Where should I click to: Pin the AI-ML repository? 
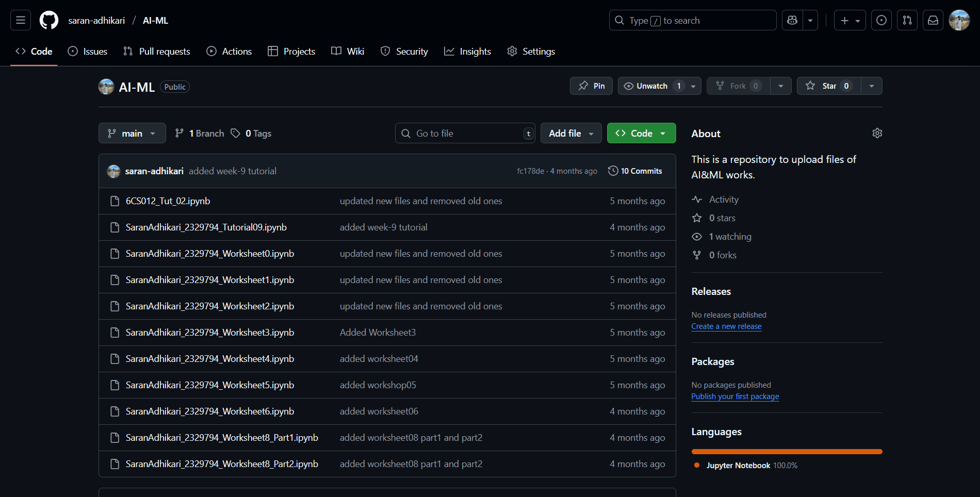[x=591, y=86]
